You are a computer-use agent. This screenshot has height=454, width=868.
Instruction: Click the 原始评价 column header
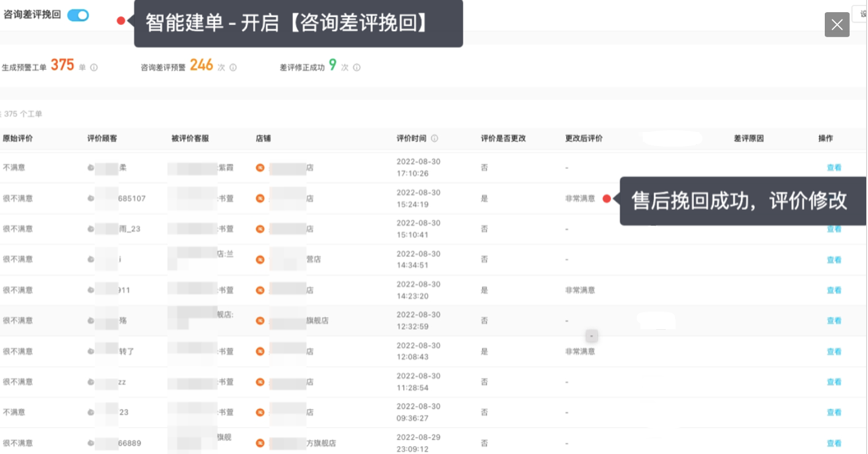tap(18, 139)
